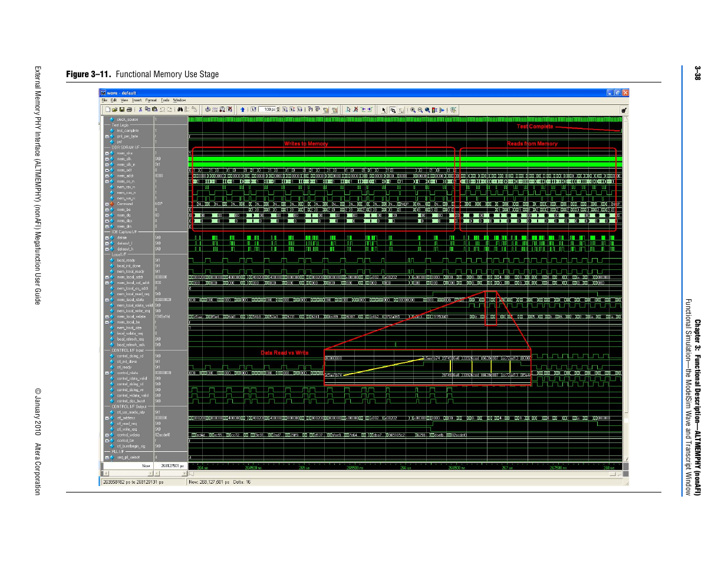The width and height of the screenshot is (728, 562).
Task: Click the status bar time range text
Action: tap(133, 482)
